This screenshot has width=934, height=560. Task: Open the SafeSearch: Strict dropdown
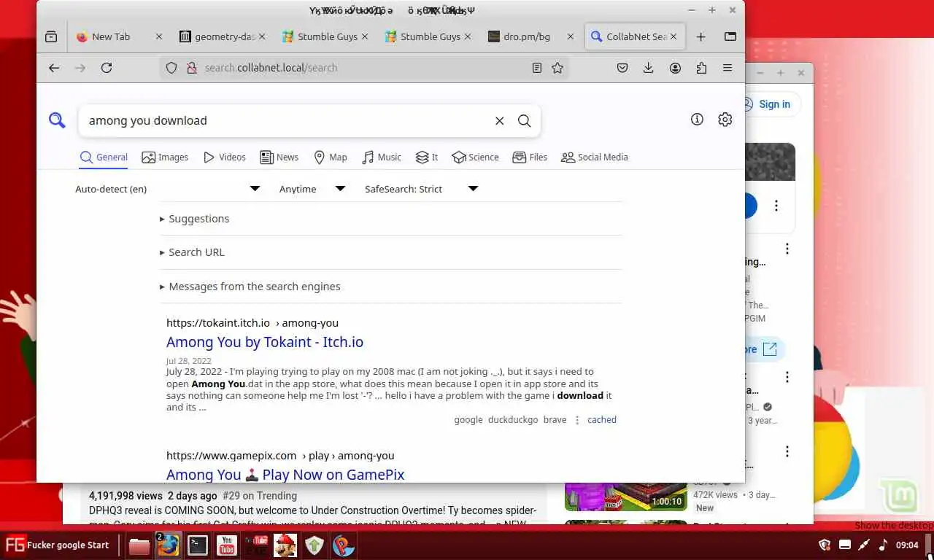(421, 189)
